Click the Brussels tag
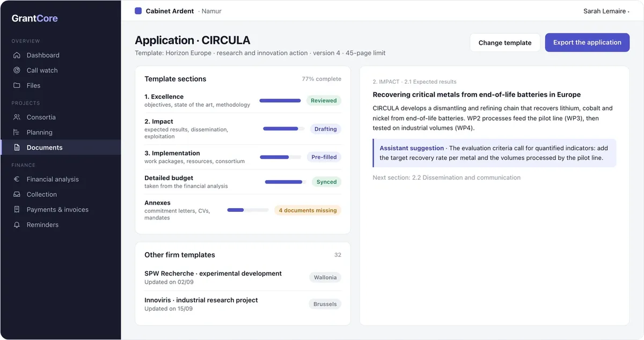 (325, 304)
